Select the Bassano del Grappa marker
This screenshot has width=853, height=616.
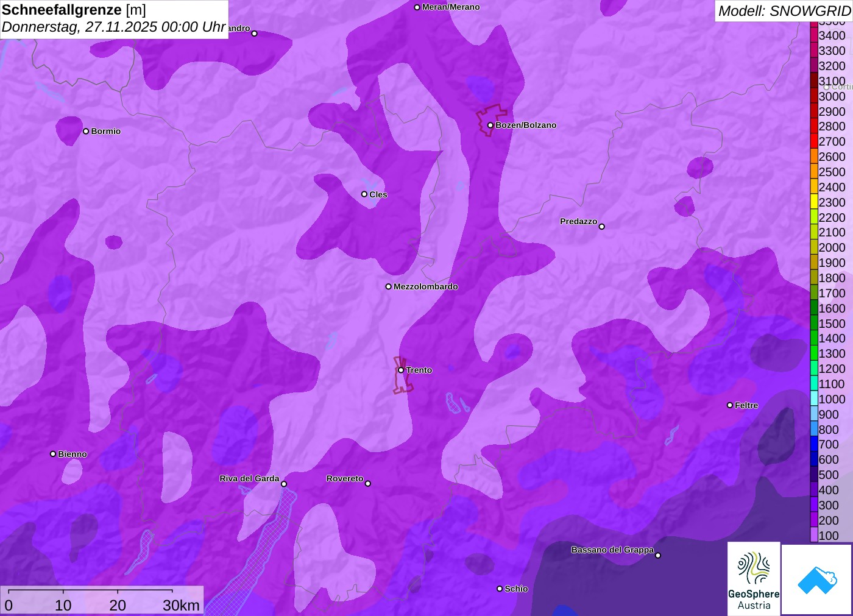point(658,555)
